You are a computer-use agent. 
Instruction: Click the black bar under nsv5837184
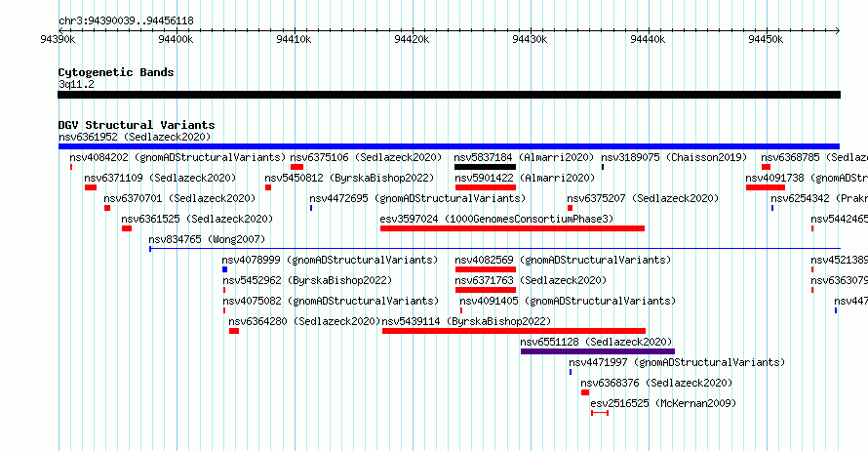[x=485, y=167]
